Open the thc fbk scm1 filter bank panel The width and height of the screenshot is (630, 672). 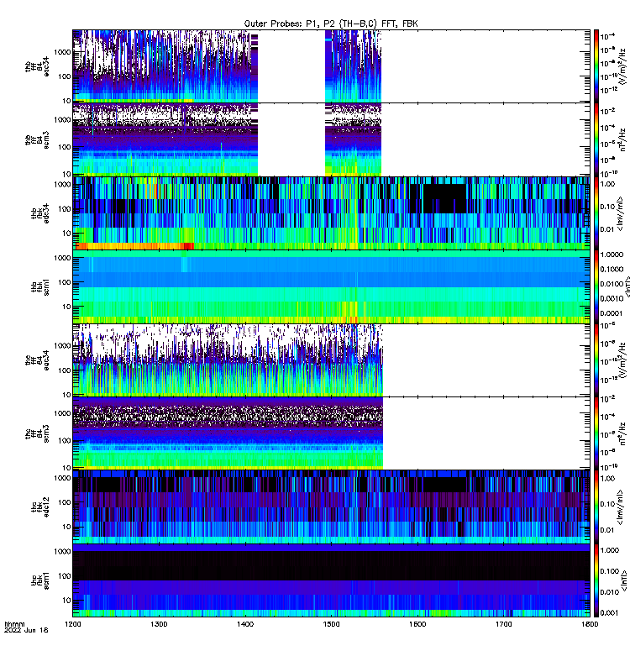[x=331, y=580]
